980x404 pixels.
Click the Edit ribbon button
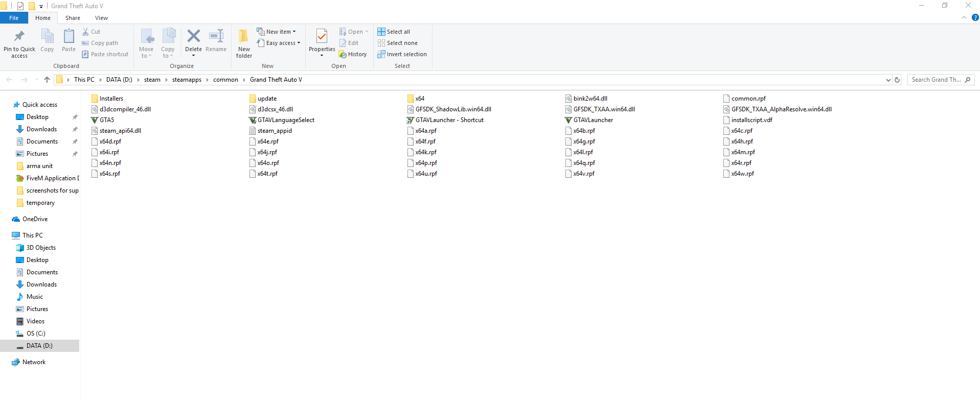(349, 43)
